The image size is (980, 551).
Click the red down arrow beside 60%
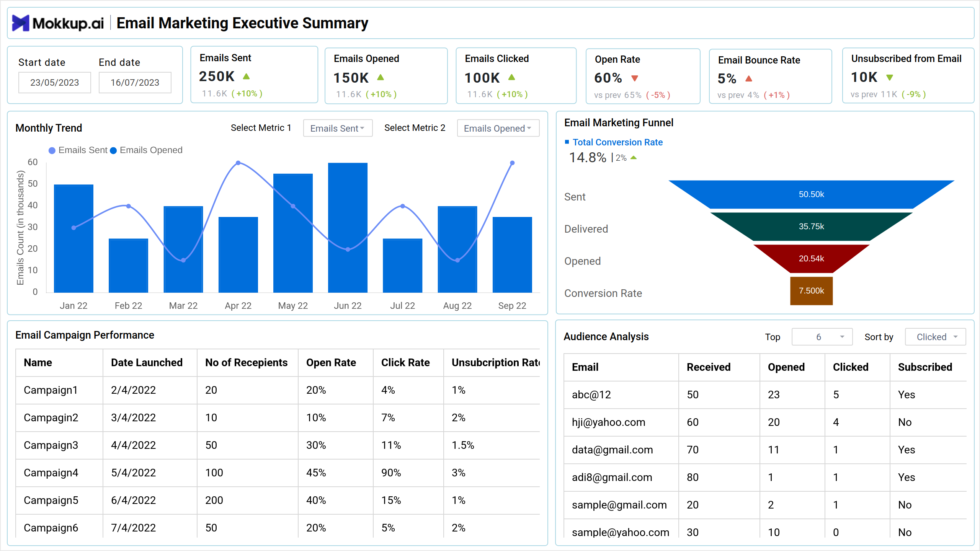pyautogui.click(x=634, y=78)
